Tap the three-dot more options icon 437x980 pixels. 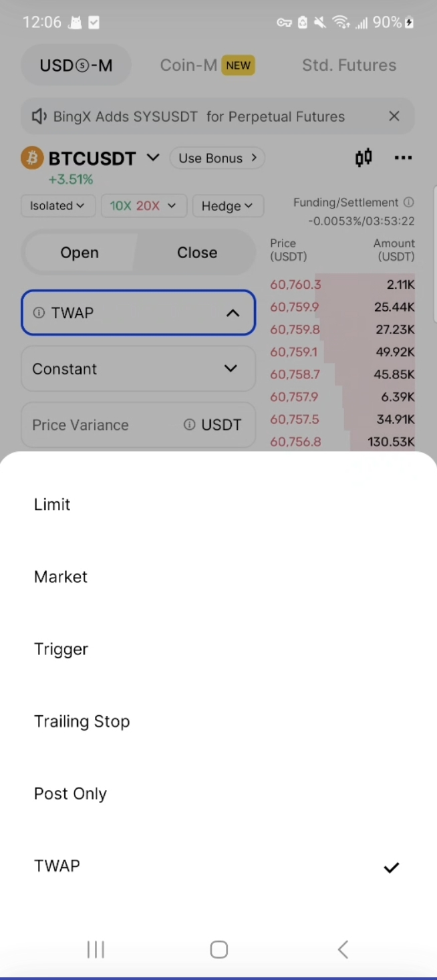[x=403, y=158]
